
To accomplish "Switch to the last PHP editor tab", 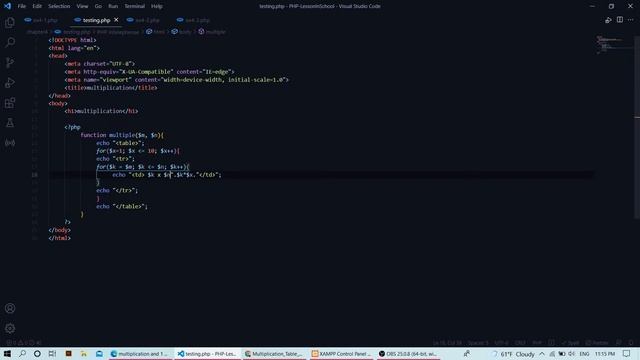I will 194,20.
